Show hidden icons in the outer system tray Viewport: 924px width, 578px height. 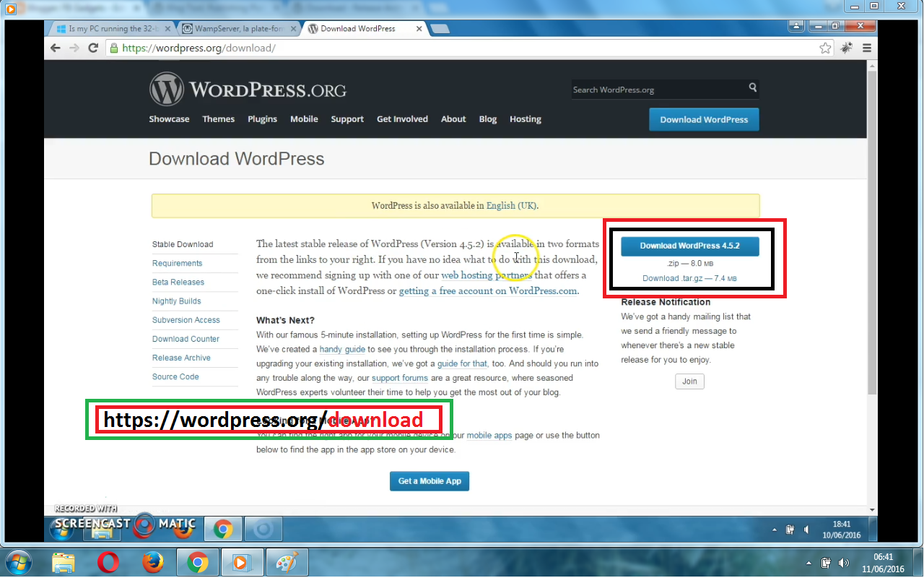[808, 563]
